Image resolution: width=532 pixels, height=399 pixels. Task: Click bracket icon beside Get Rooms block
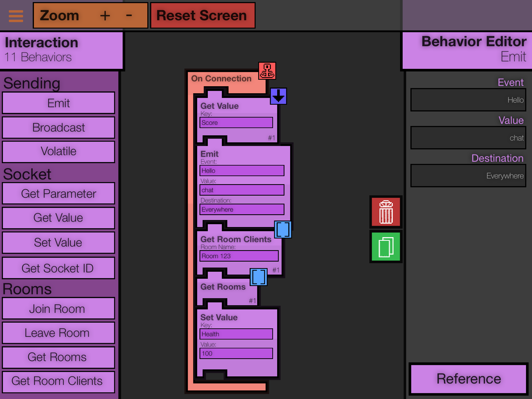pos(258,277)
